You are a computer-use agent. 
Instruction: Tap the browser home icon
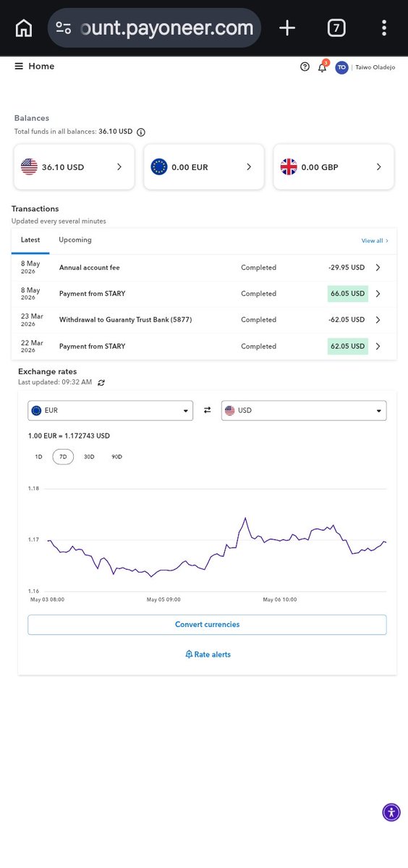click(23, 28)
